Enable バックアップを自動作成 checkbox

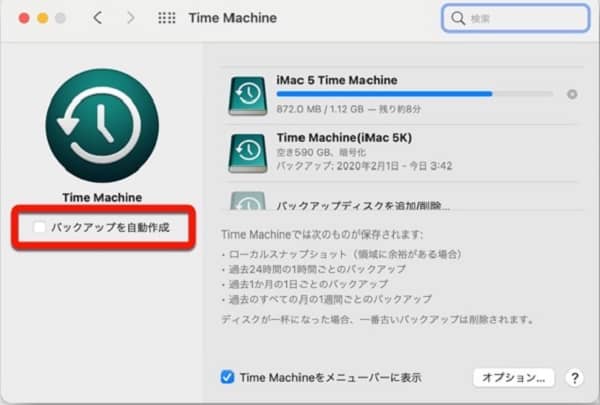(39, 227)
